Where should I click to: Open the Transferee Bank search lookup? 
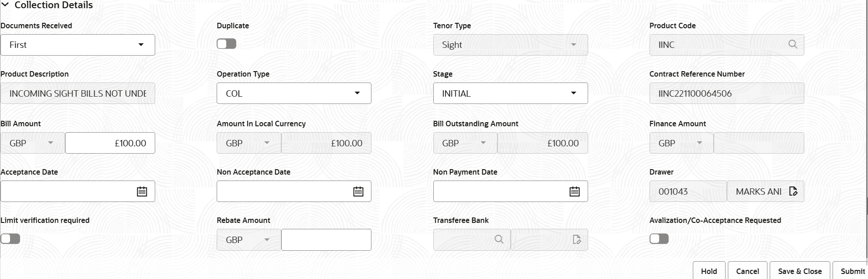499,239
